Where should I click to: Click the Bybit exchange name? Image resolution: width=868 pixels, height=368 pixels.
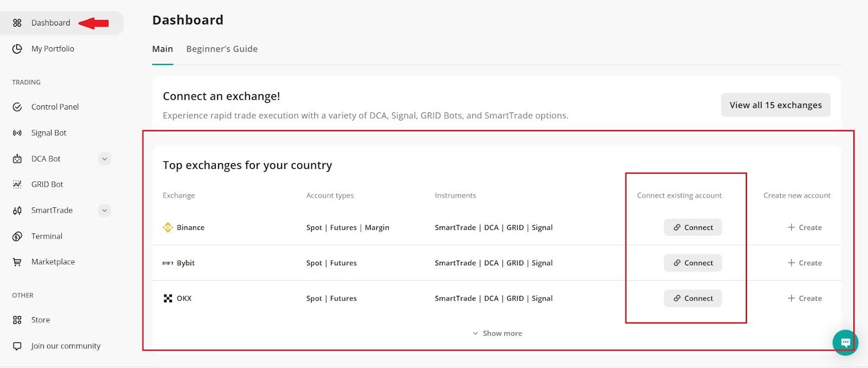(186, 263)
